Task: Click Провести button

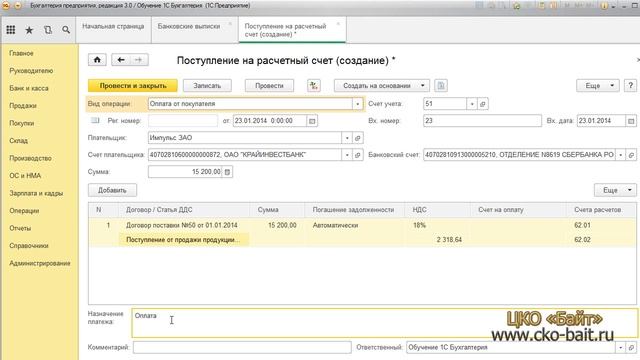Action: tap(269, 86)
